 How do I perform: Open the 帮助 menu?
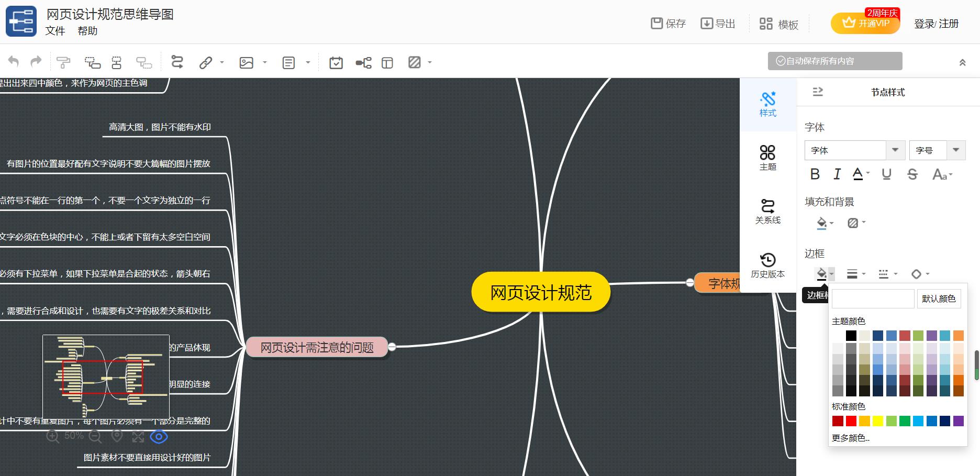pyautogui.click(x=87, y=31)
